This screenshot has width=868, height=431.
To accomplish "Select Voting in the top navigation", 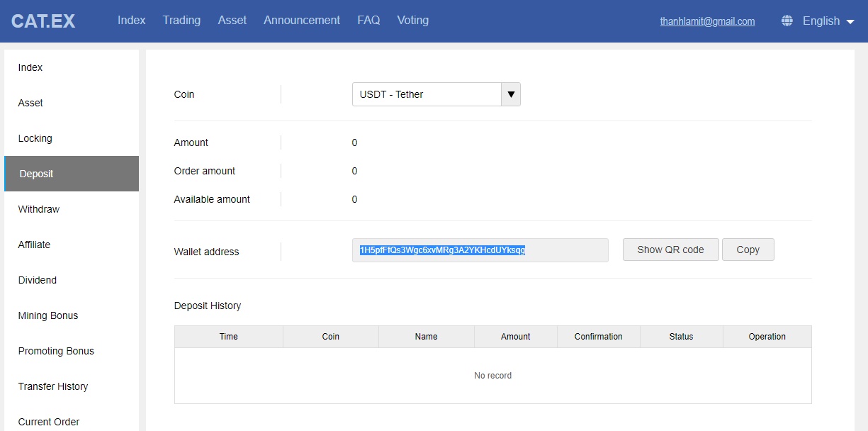I will [x=412, y=21].
